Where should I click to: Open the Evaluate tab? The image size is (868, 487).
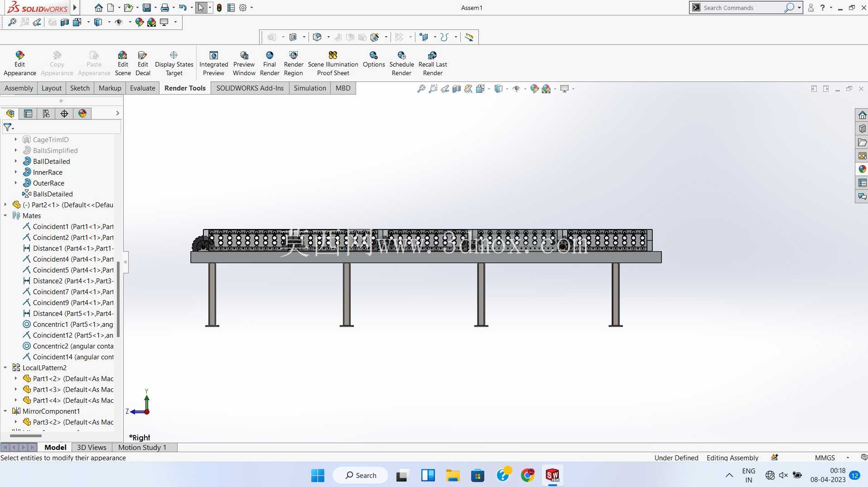pyautogui.click(x=143, y=88)
